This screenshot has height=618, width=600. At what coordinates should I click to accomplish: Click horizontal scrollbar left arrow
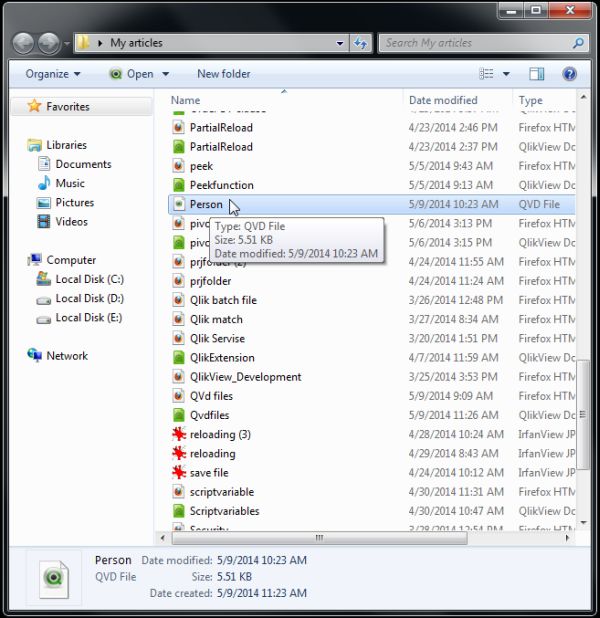[162, 538]
